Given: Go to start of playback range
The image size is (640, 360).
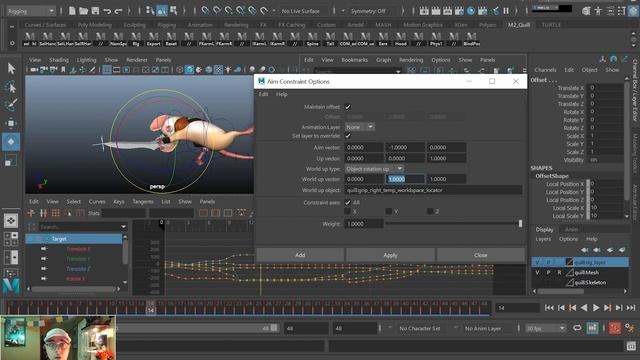Looking at the screenshot, I should [x=549, y=308].
